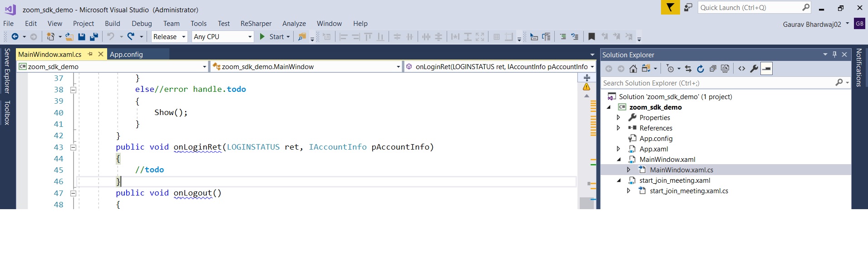The image size is (868, 266).
Task: Click the Solution Explorer search magnifier icon
Action: 839,83
